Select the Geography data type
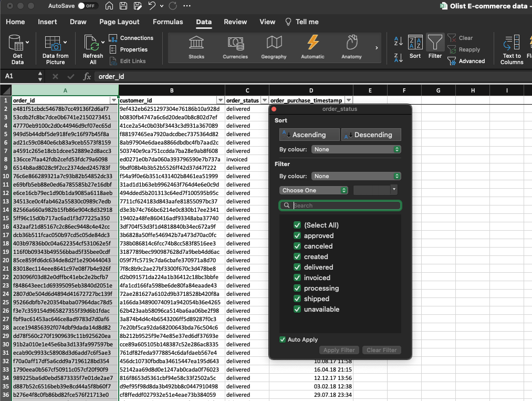This screenshot has height=401, width=532. click(x=274, y=46)
